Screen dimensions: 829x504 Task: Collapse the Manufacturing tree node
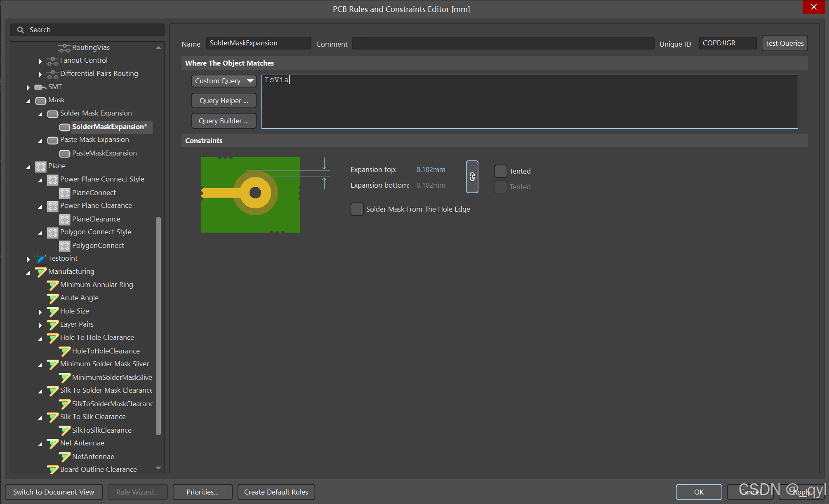pos(28,272)
